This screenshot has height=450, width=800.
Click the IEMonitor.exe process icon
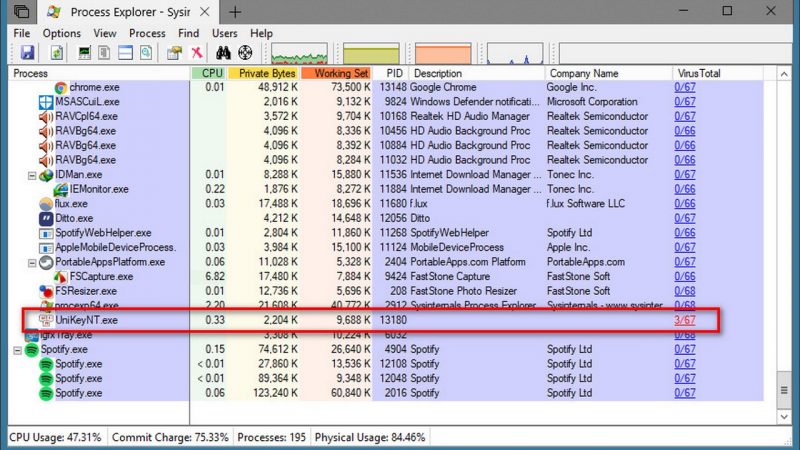tap(61, 189)
